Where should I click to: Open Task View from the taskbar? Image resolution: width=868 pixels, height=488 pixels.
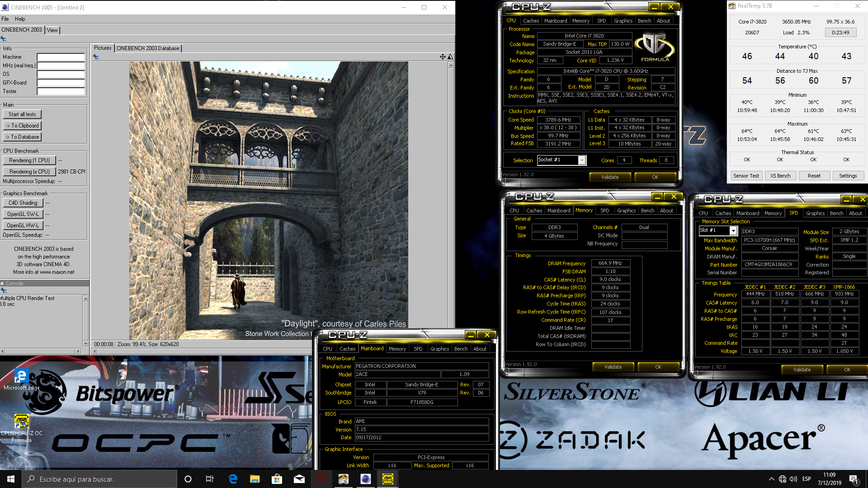coord(210,479)
